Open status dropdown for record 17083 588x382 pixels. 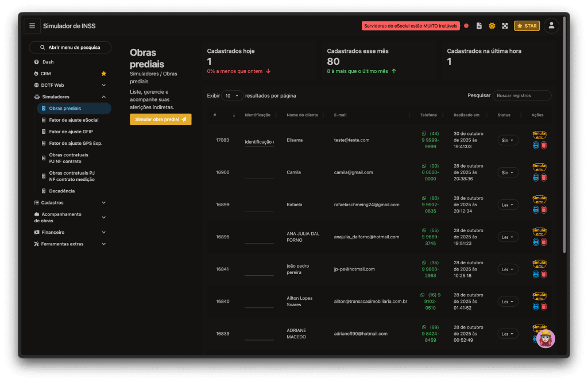click(x=508, y=140)
